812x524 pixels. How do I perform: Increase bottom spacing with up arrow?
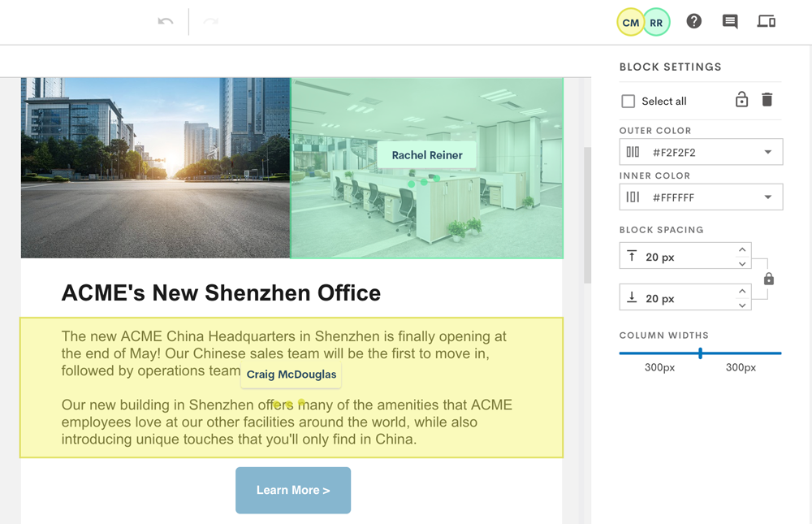click(742, 292)
